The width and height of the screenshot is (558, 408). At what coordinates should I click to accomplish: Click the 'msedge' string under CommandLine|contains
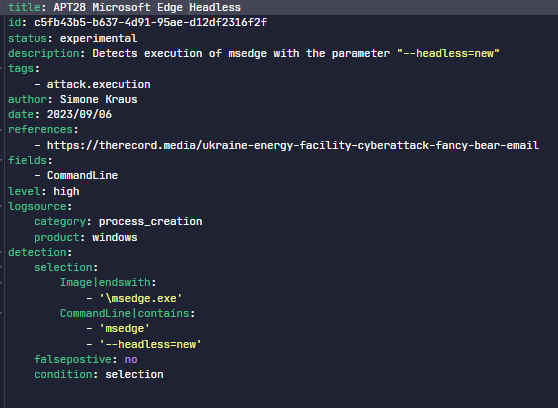125,329
